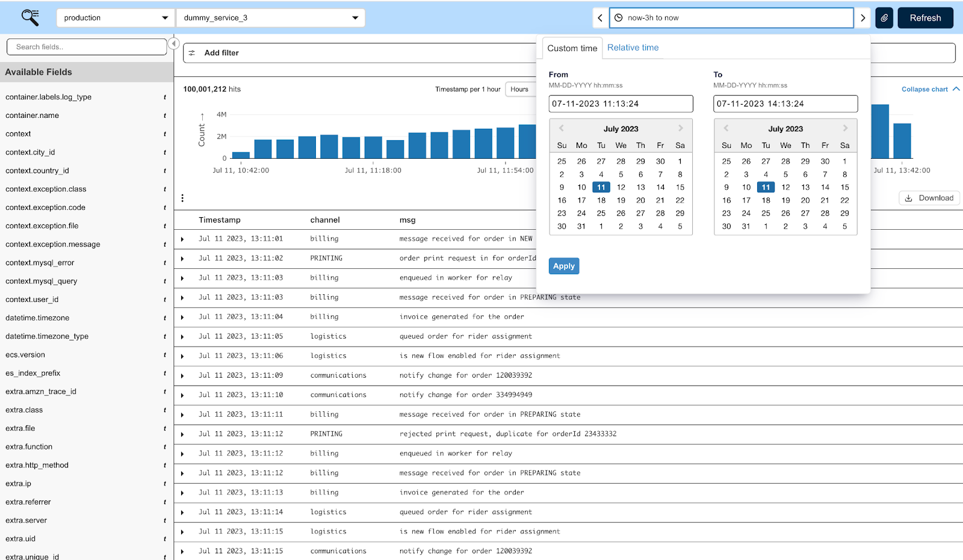Image resolution: width=963 pixels, height=560 pixels.
Task: Previous month arrow in To calendar
Action: tap(726, 128)
